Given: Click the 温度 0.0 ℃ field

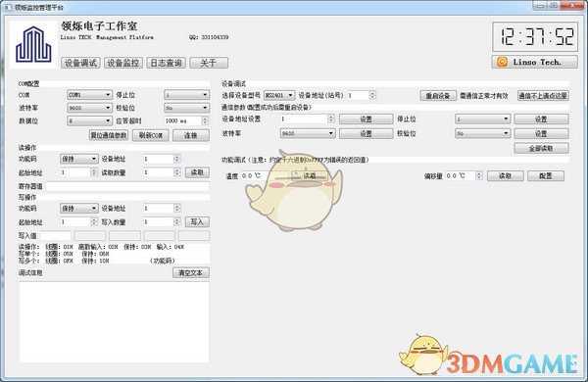Looking at the screenshot, I should pos(264,175).
